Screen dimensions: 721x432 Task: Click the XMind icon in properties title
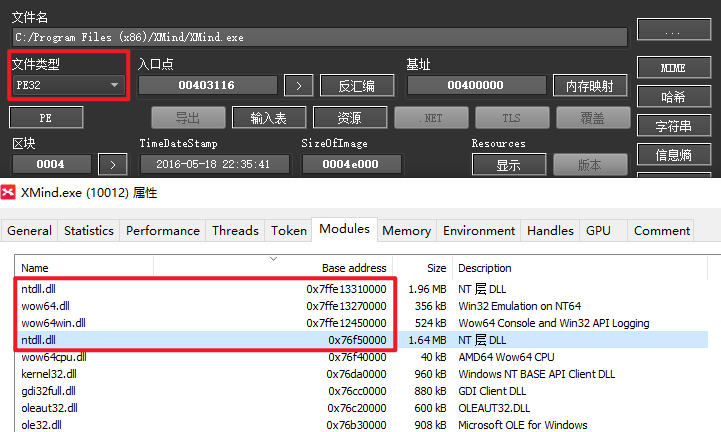pos(8,192)
